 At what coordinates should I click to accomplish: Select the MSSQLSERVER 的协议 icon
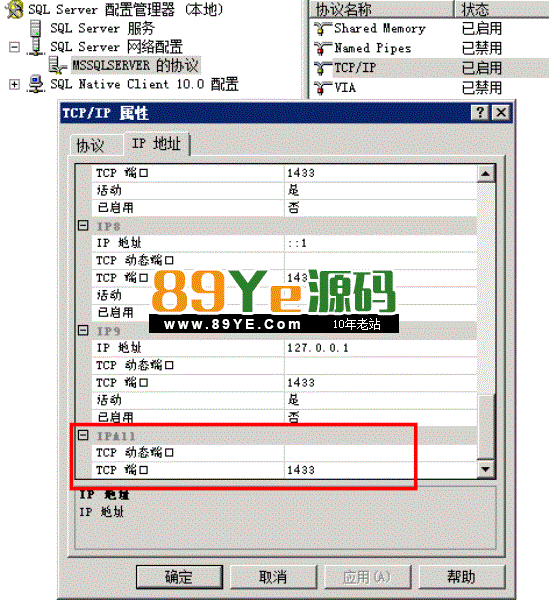(x=58, y=65)
